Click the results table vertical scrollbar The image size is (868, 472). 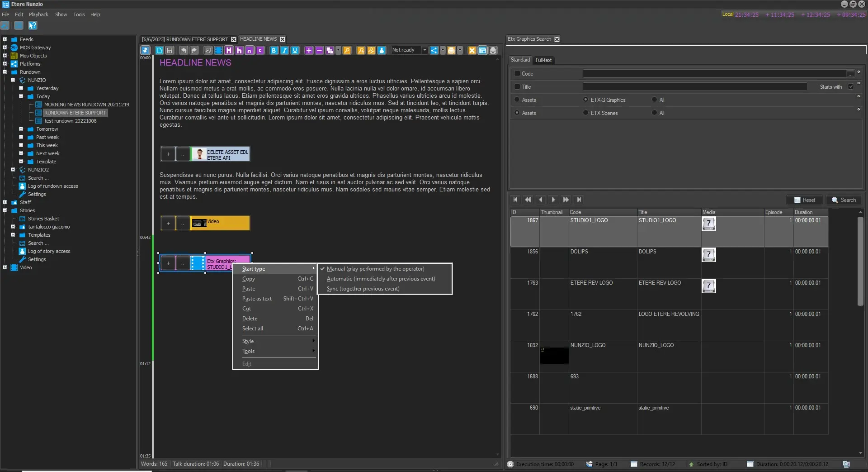point(860,262)
